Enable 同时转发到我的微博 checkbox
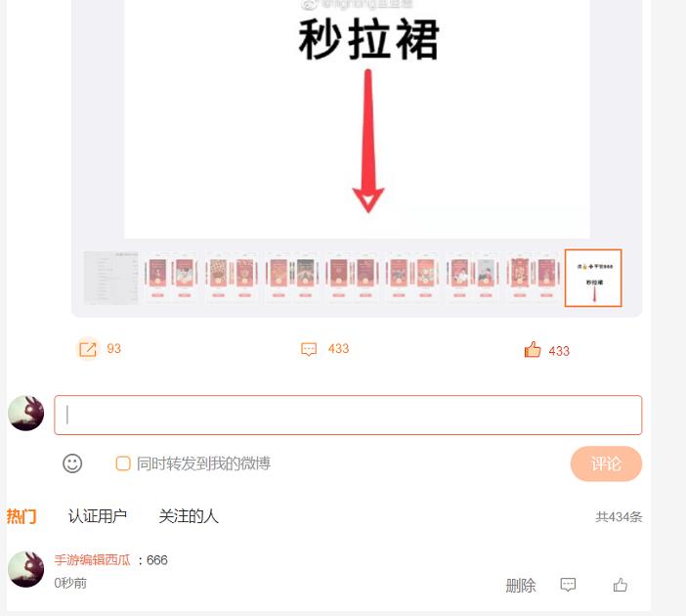686x616 pixels. (123, 463)
